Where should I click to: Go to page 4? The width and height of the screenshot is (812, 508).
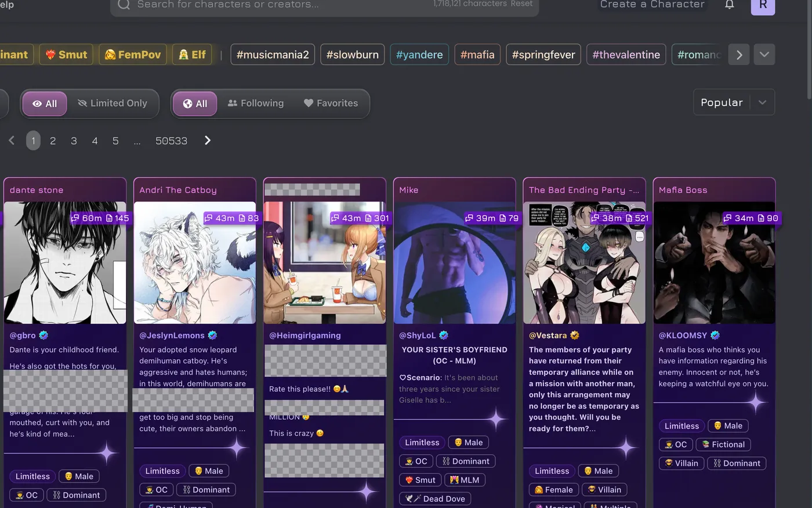click(95, 140)
